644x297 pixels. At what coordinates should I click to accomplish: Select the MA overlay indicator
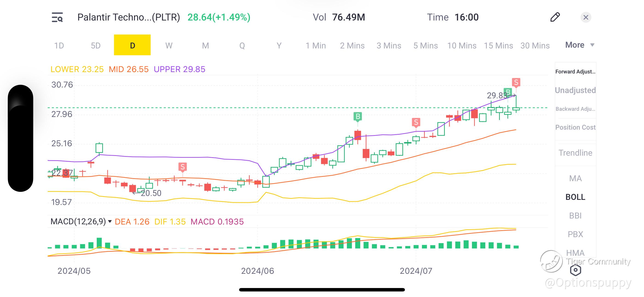click(x=575, y=178)
